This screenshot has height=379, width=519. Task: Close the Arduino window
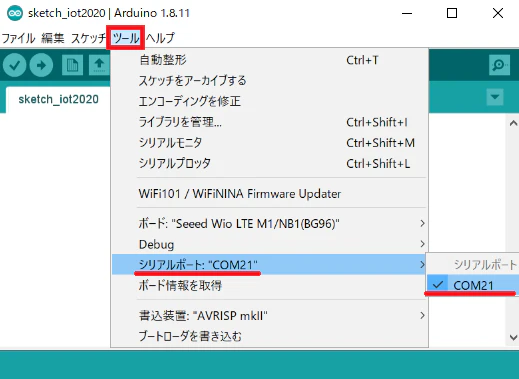pos(498,13)
